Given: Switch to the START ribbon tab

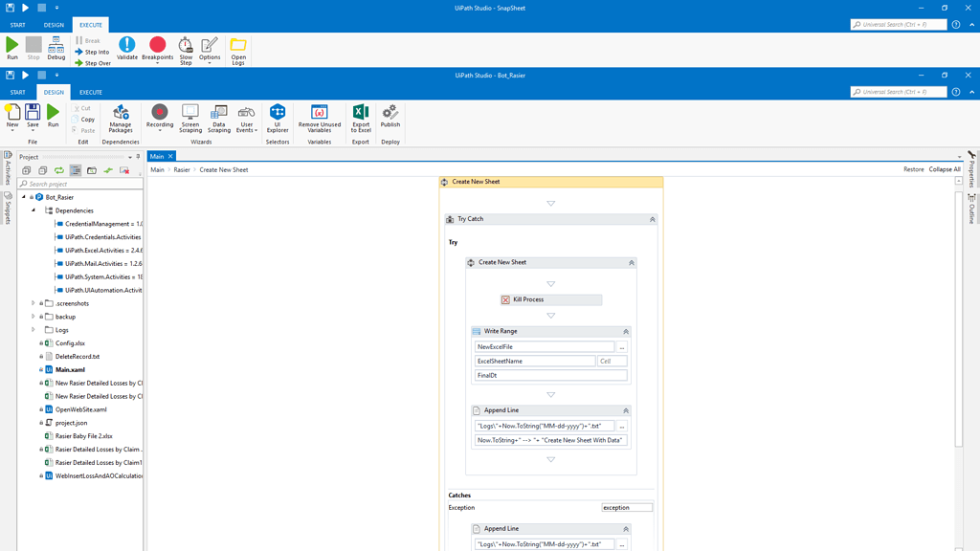Looking at the screenshot, I should 17,91.
